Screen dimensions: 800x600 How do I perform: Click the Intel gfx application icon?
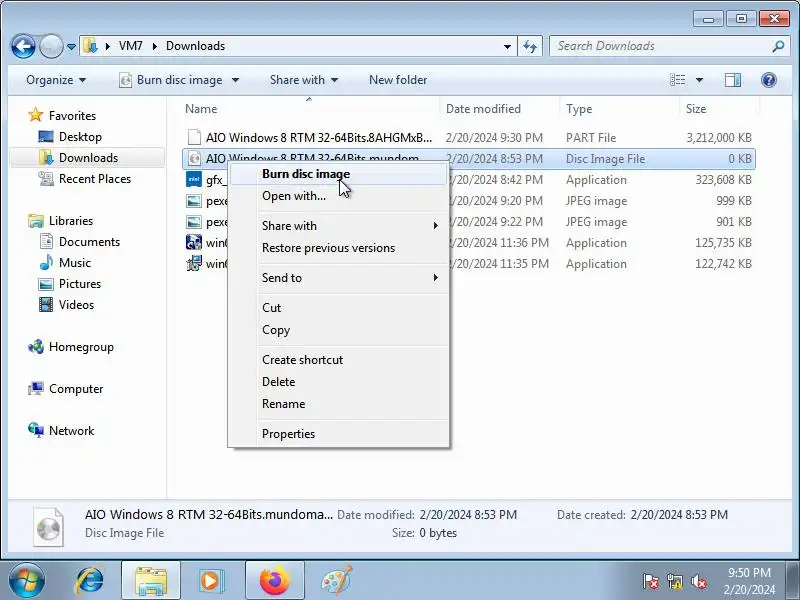[194, 180]
